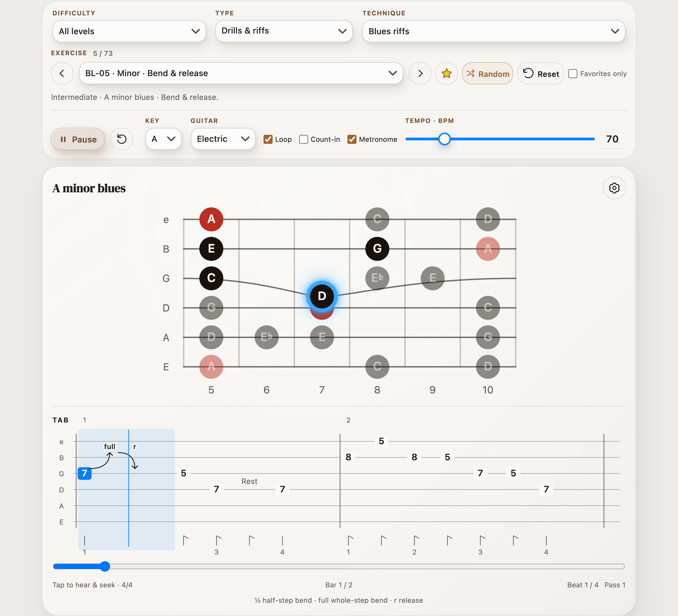Click the BPM value field showing 70
Image resolution: width=678 pixels, height=616 pixels.
(x=612, y=139)
